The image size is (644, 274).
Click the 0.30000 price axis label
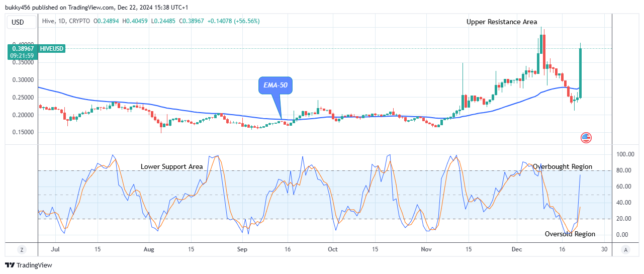[x=23, y=80]
